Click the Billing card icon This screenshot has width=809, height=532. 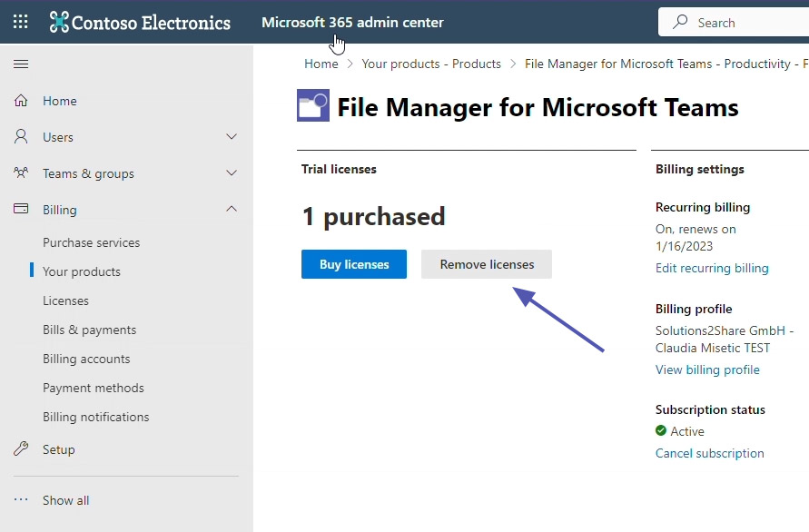click(x=21, y=209)
